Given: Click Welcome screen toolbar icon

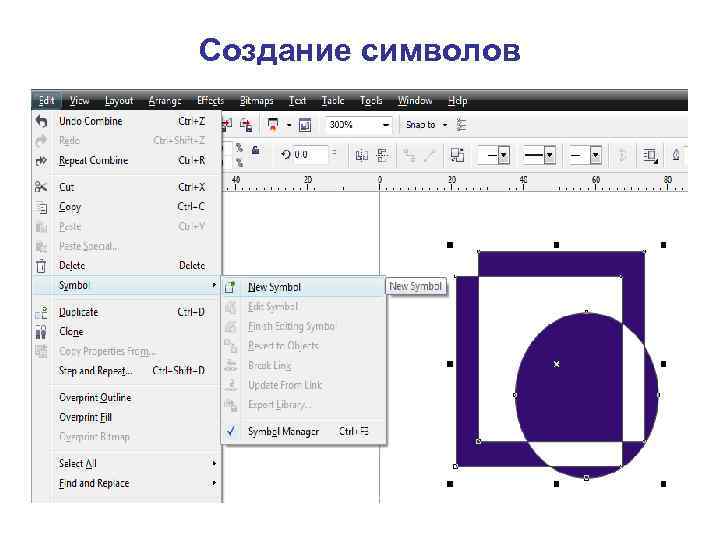Looking at the screenshot, I should pyautogui.click(x=305, y=125).
